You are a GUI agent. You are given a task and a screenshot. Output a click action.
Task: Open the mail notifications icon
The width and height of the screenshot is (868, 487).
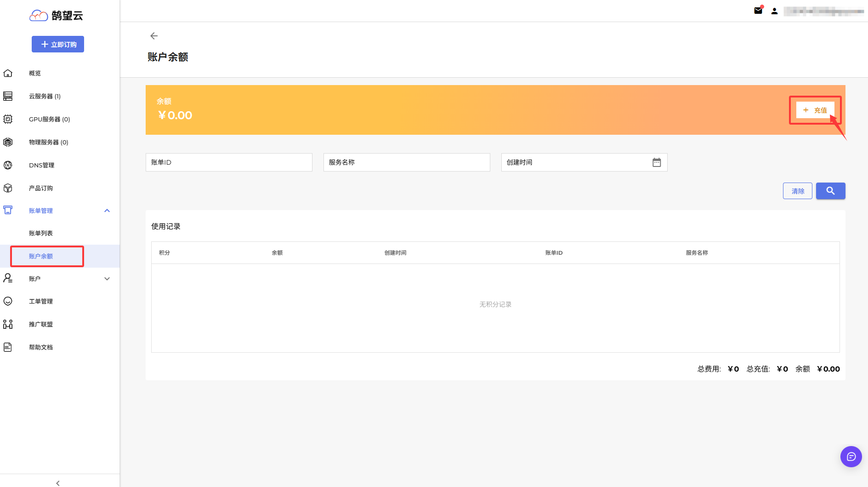coord(758,11)
